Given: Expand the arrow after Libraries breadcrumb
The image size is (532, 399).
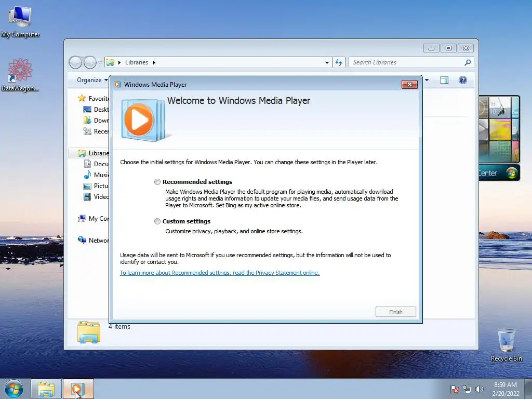Looking at the screenshot, I should tap(154, 62).
